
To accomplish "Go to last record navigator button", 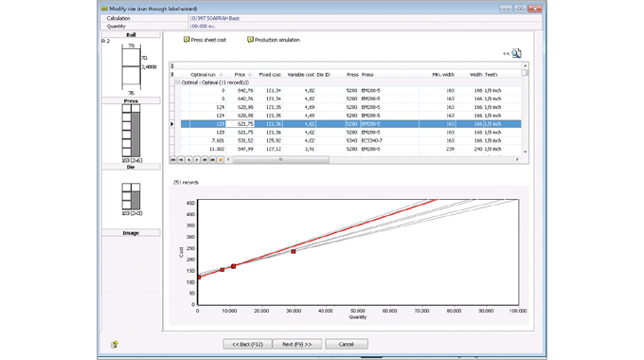I will [212, 159].
